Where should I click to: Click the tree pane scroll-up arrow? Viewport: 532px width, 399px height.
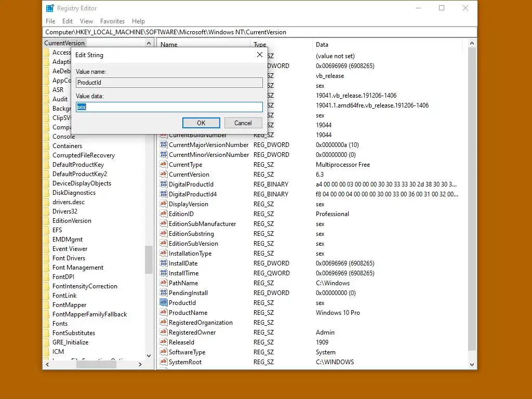pyautogui.click(x=149, y=44)
